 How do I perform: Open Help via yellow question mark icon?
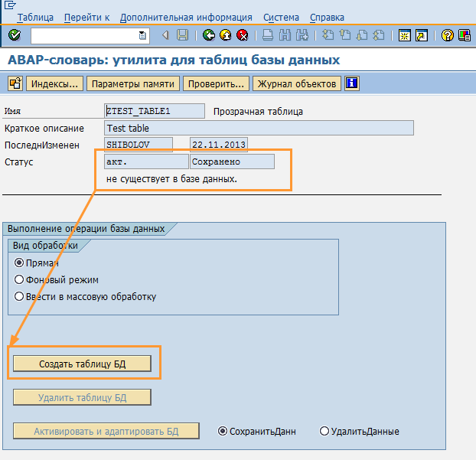click(448, 35)
